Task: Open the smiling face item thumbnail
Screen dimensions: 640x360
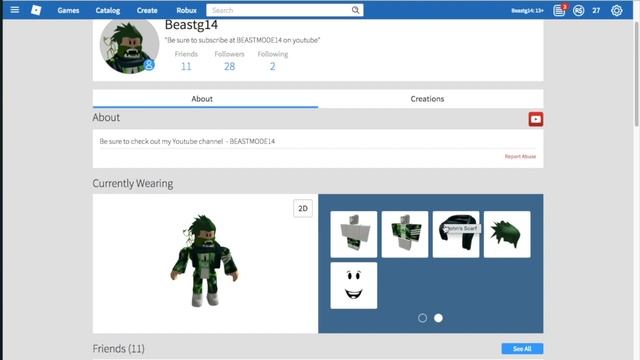Action: click(x=354, y=285)
